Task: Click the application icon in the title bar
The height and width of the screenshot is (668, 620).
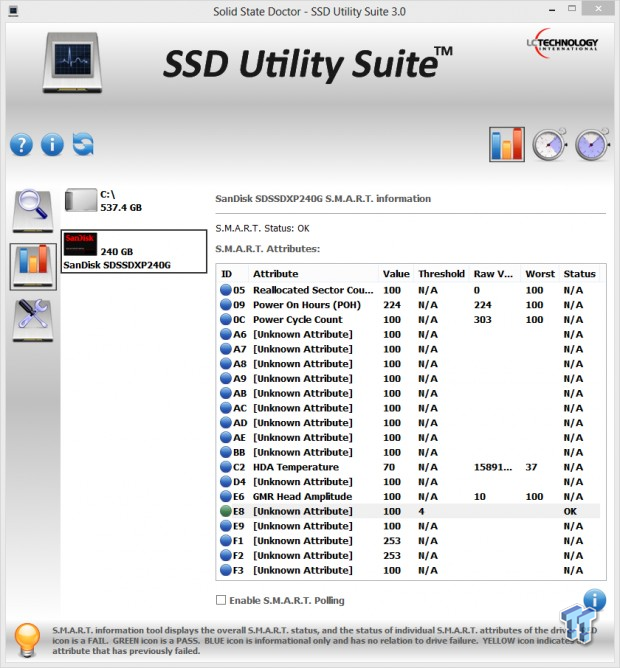Action: (x=13, y=11)
